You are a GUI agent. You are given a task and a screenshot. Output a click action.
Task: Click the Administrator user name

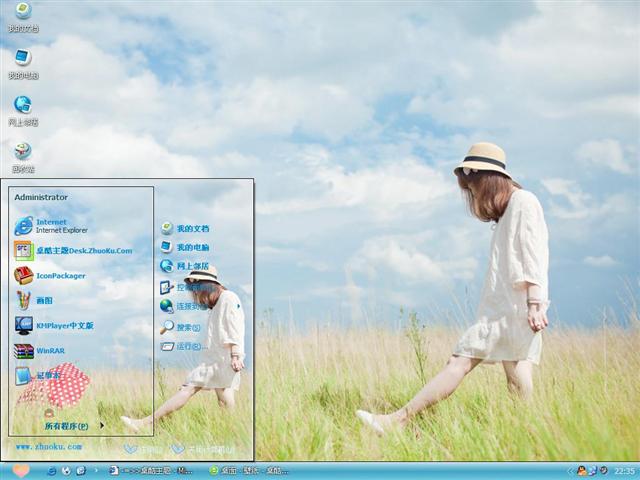pos(41,197)
